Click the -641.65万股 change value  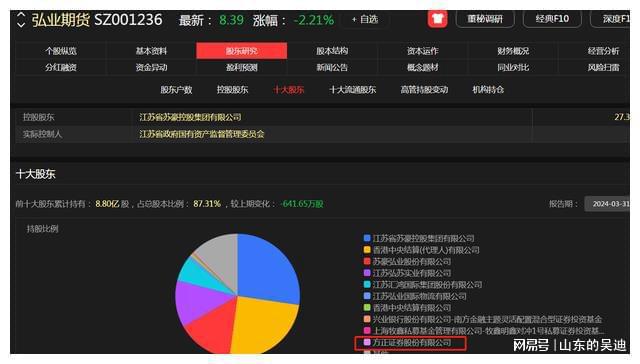point(302,204)
